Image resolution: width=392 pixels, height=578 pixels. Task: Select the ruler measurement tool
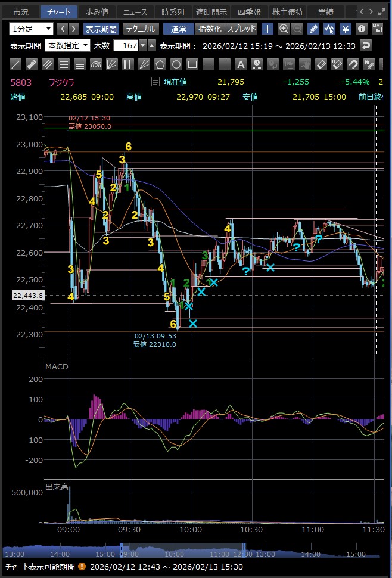coord(32,64)
